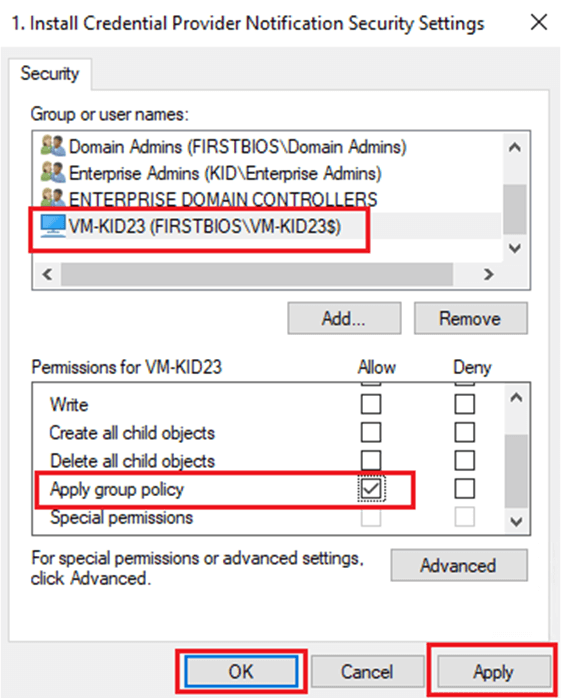Check Deny for Apply group policy

click(464, 489)
